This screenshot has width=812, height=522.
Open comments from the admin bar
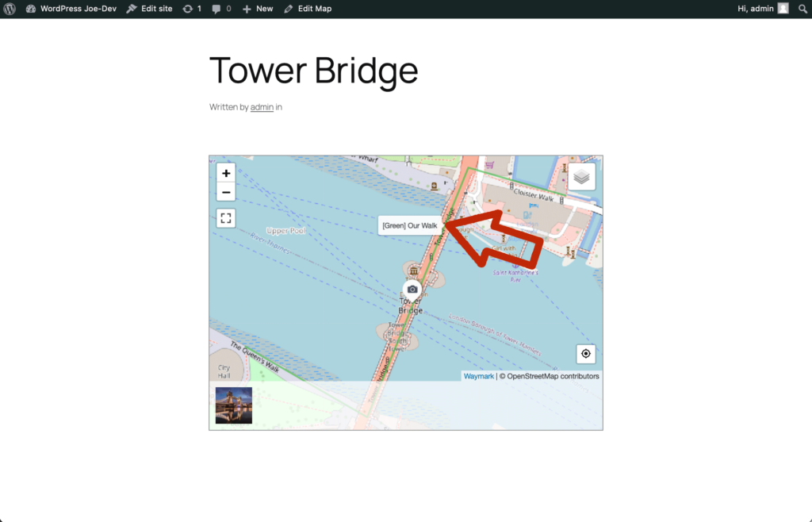(x=221, y=9)
